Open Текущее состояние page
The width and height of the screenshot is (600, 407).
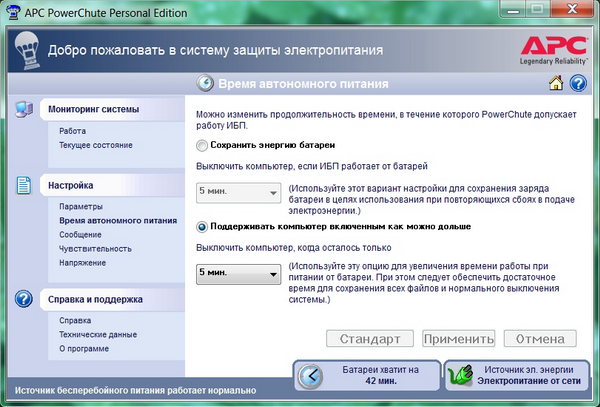tap(96, 145)
